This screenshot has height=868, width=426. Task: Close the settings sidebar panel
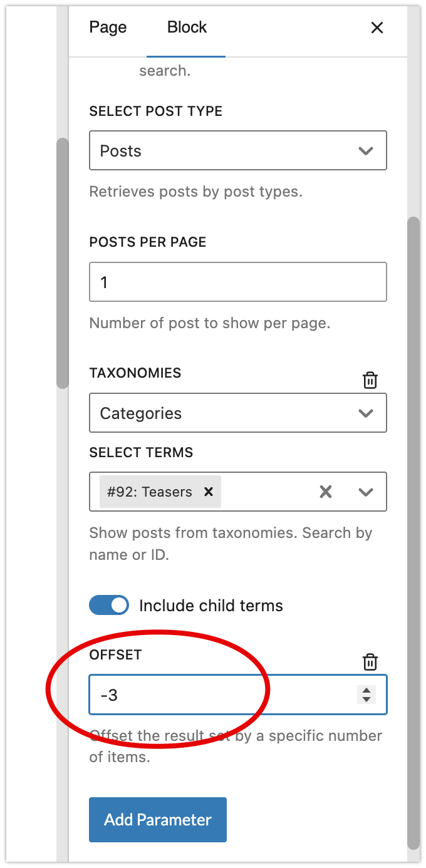click(377, 28)
